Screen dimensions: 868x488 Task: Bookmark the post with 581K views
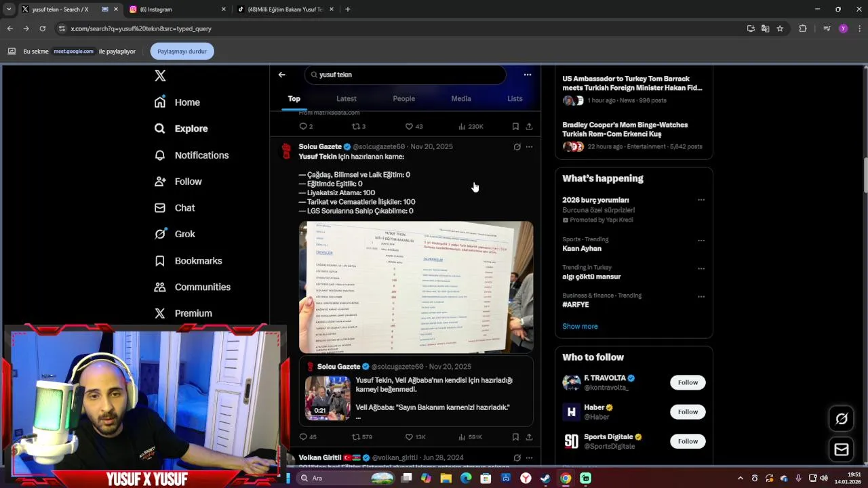click(x=515, y=437)
